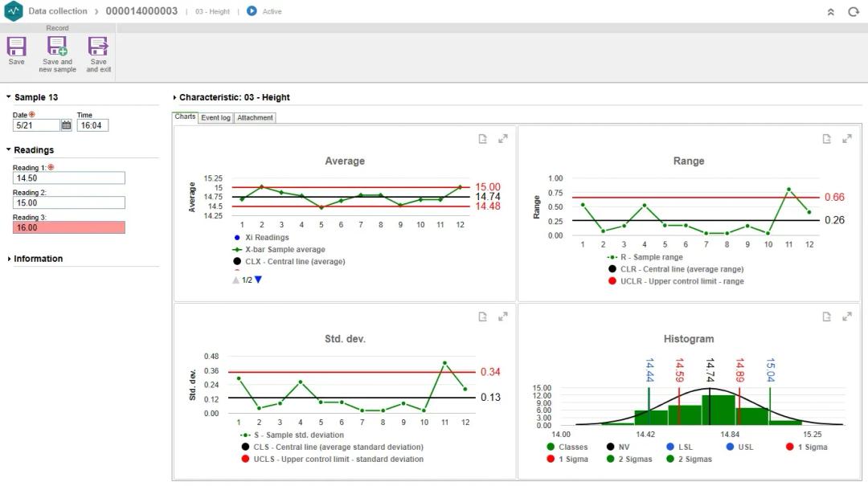Switch to the Event log tab

pos(215,117)
